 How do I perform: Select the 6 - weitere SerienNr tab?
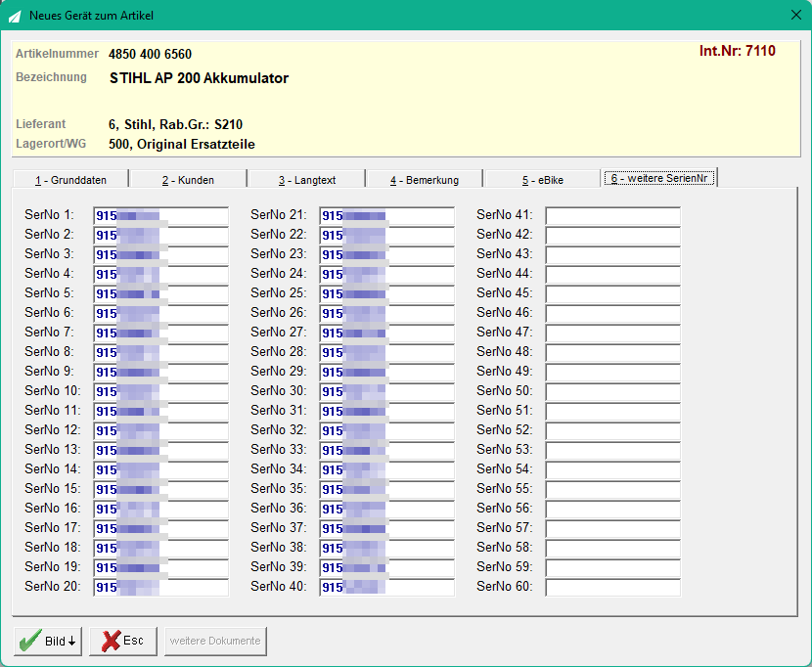[659, 178]
